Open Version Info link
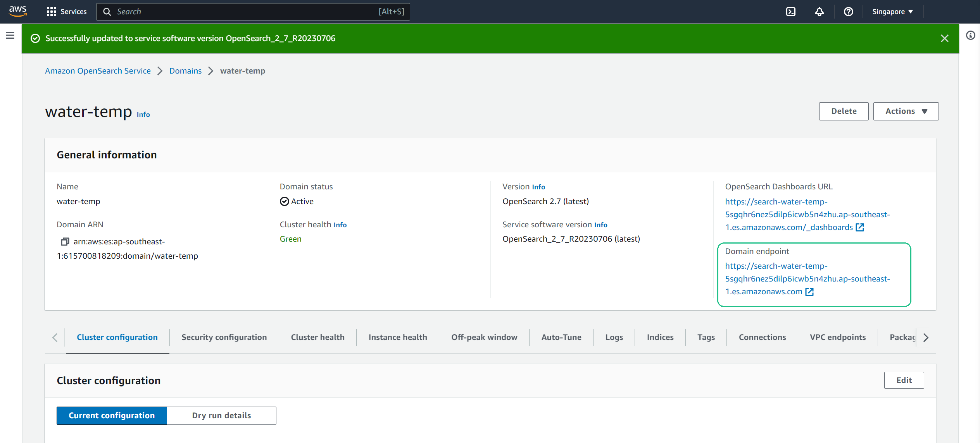This screenshot has height=443, width=980. coord(538,187)
